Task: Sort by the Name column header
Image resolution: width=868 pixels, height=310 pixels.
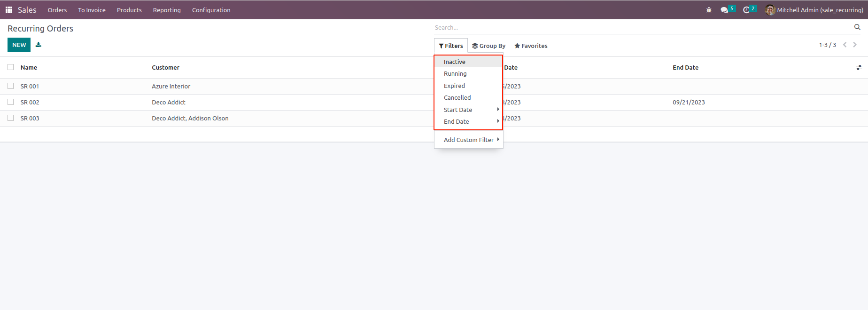Action: click(29, 67)
